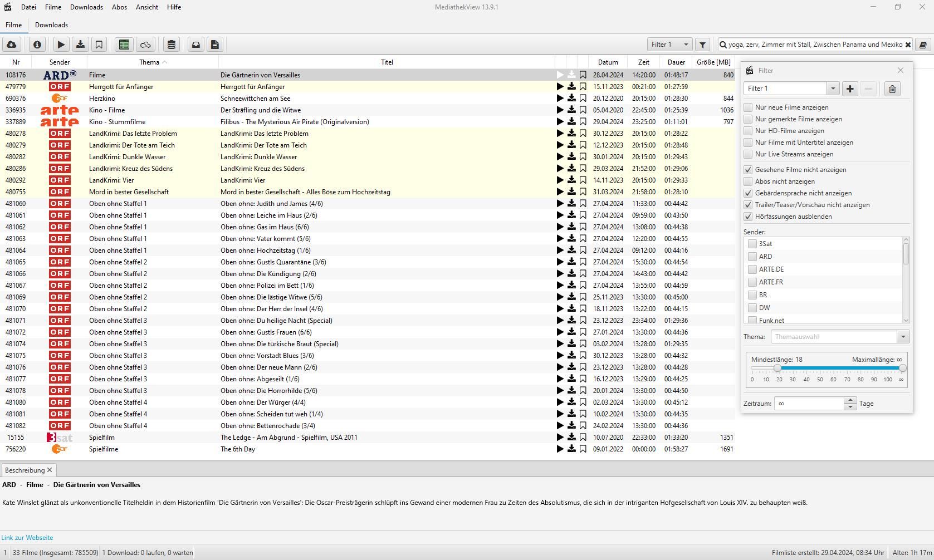
Task: Check the 3Sat sender checkbox
Action: point(752,244)
